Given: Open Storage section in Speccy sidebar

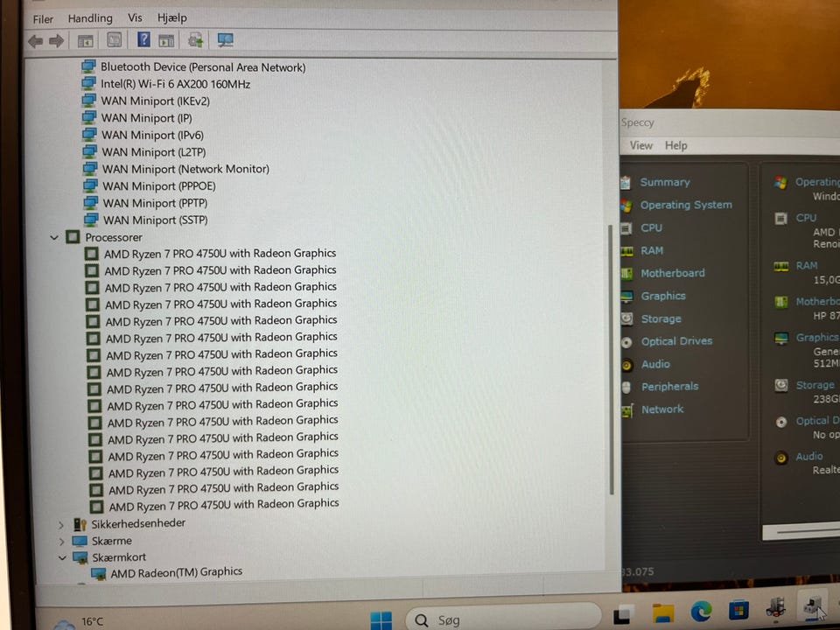Looking at the screenshot, I should [x=661, y=318].
